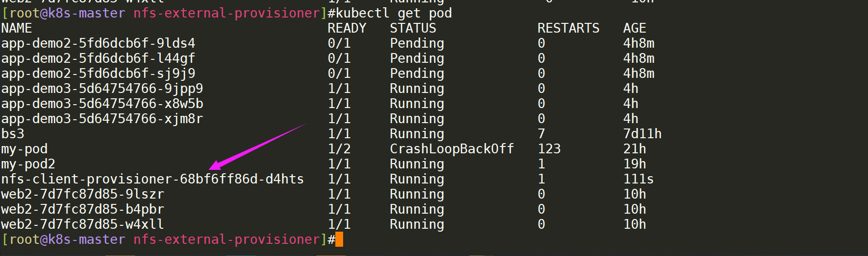Click restart count 123 for my-pod
The height and width of the screenshot is (256, 868).
549,149
